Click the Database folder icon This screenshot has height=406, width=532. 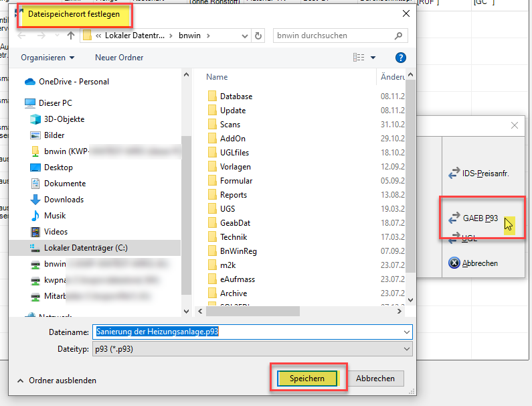coord(212,96)
